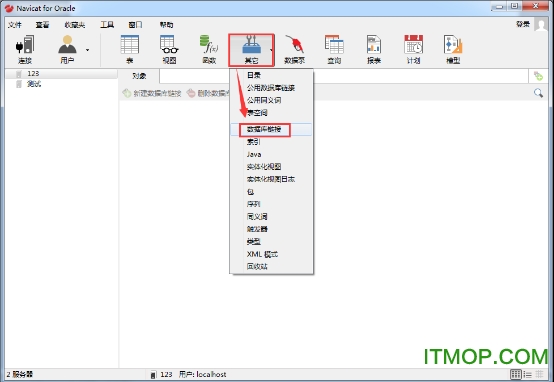Click the 删除数据库链接 button
554x382 pixels.
[x=208, y=93]
